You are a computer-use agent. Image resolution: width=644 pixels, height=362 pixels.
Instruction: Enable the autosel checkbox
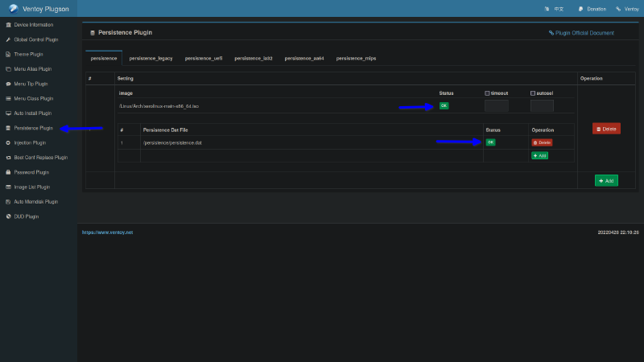(x=533, y=93)
